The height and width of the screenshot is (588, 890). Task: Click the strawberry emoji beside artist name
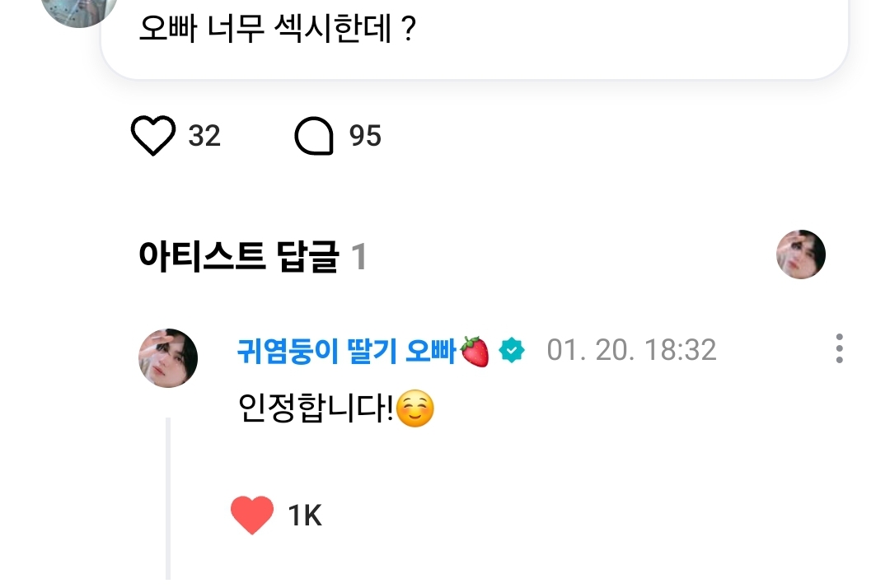click(x=475, y=352)
